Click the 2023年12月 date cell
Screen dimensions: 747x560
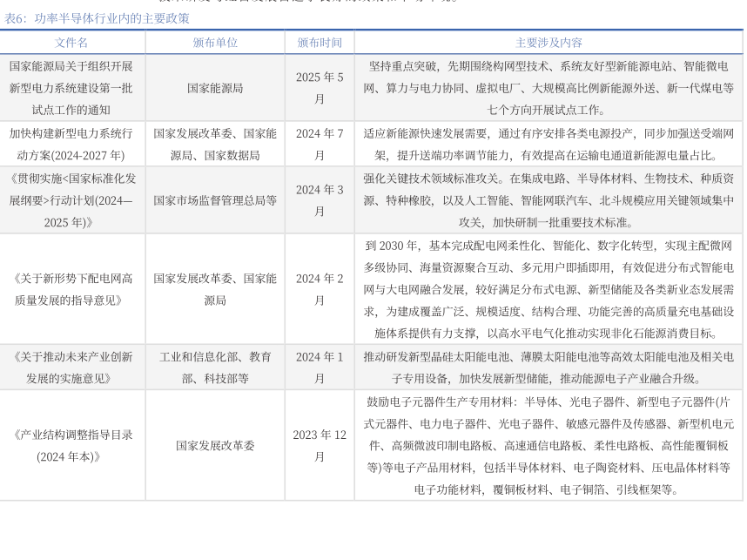click(x=320, y=445)
